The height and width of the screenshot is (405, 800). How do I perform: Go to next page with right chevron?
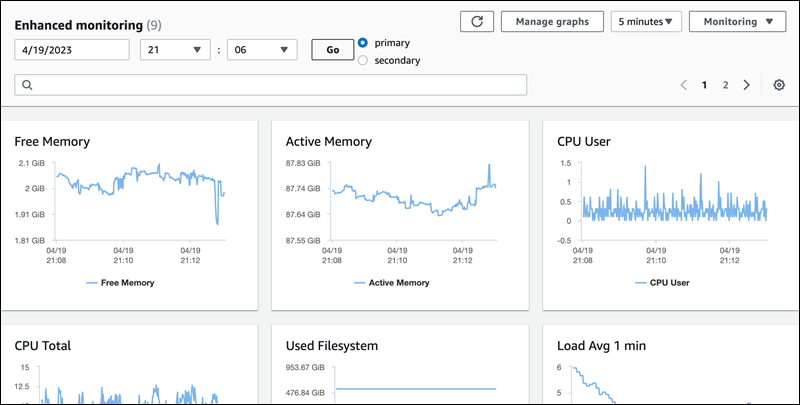coord(746,85)
